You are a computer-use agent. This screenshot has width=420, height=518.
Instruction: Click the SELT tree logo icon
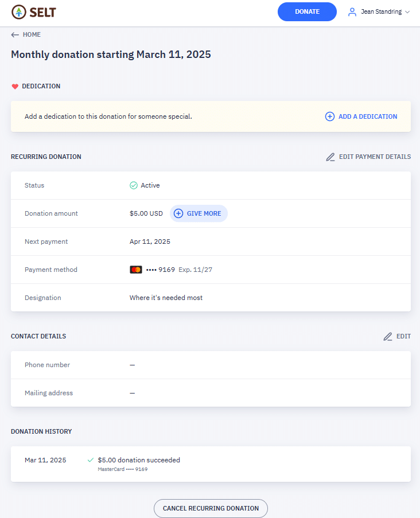19,11
